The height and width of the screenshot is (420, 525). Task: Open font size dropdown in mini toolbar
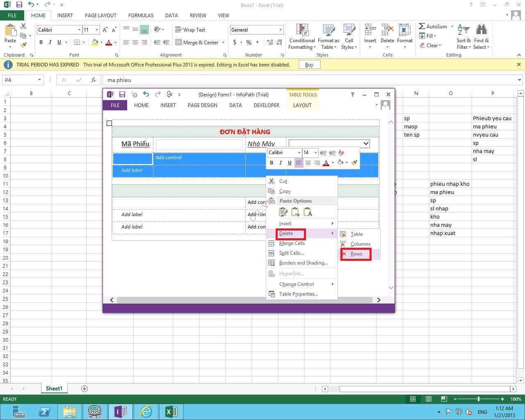[315, 153]
